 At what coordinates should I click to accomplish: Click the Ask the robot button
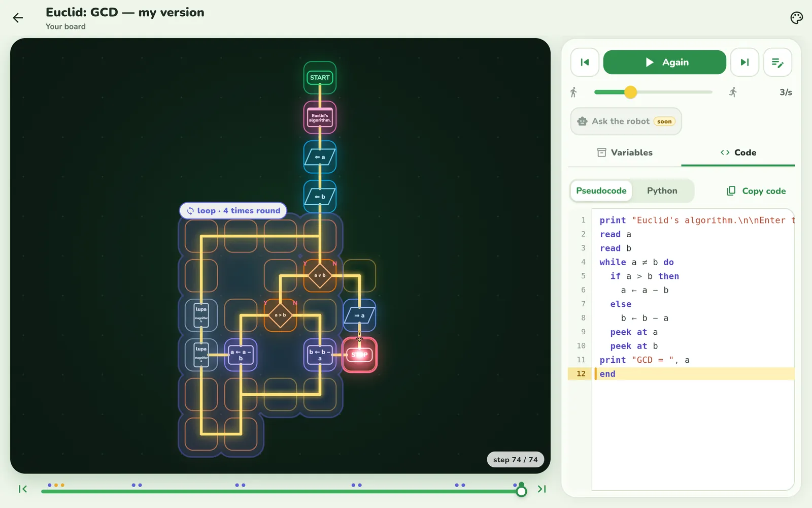[626, 121]
